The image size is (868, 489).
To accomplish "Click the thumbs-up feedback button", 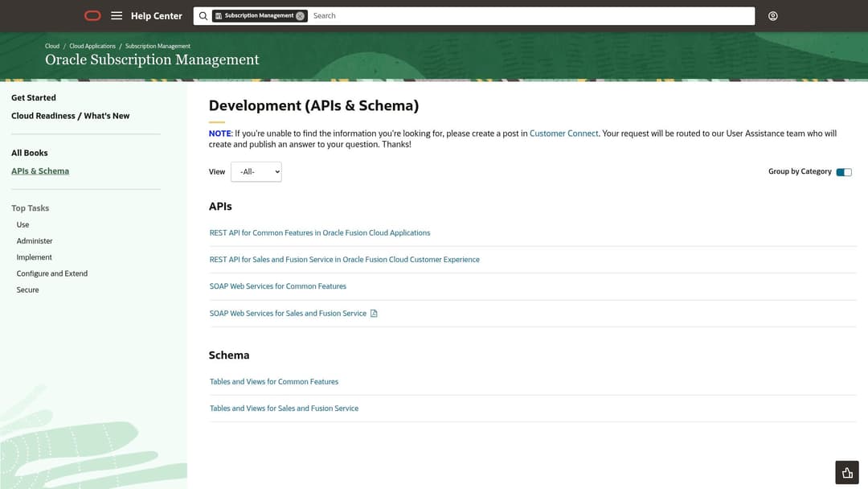I will 847,472.
